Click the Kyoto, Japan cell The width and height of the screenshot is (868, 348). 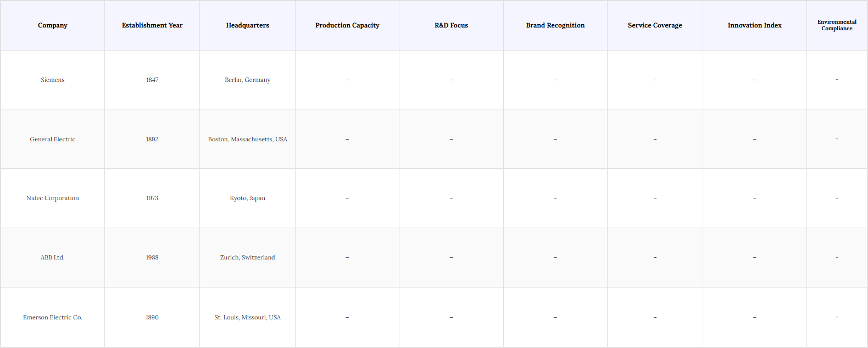click(247, 198)
